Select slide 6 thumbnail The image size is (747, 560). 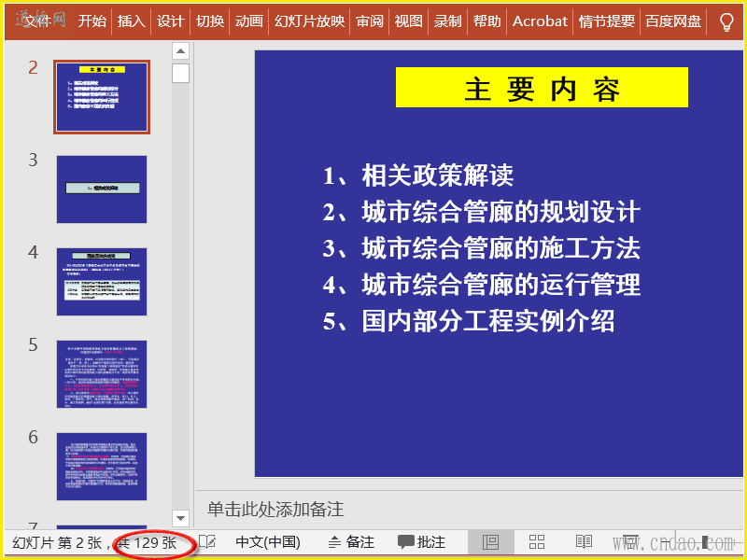coord(102,466)
